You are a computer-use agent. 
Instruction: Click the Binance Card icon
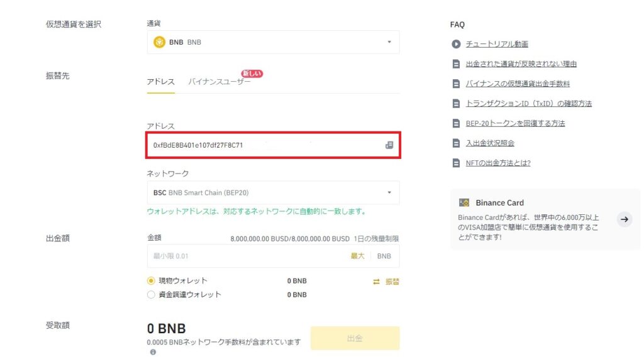pos(464,203)
